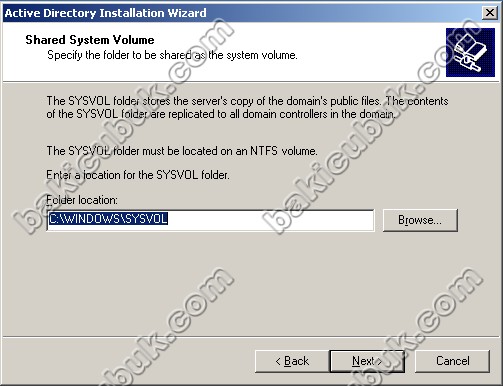Click 'Enter a location for the SYSVOL folder' text
Viewport: 503px width, 386px height.
tap(138, 175)
